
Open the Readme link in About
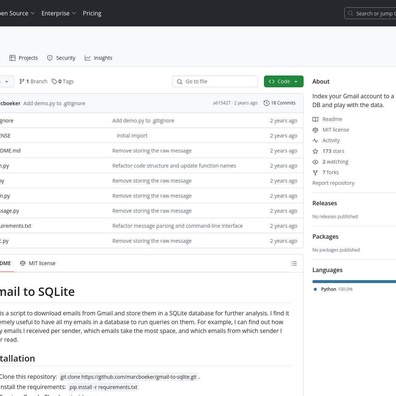point(332,119)
